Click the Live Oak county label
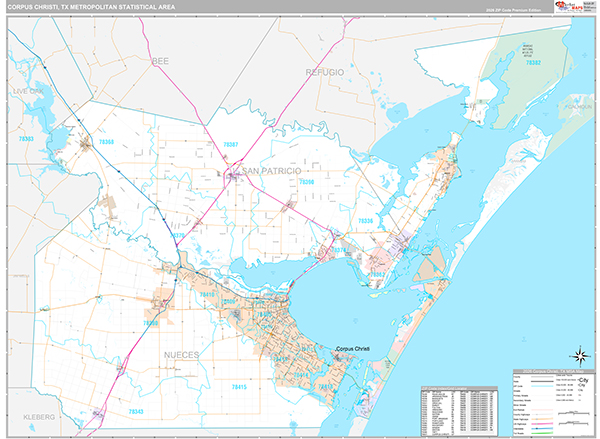 click(29, 90)
